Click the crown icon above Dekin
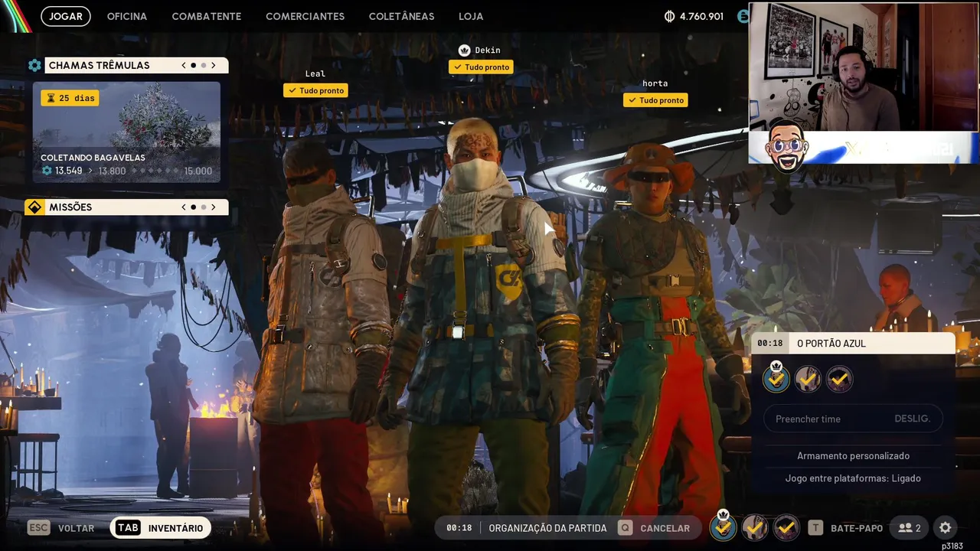The width and height of the screenshot is (980, 551). tap(464, 51)
